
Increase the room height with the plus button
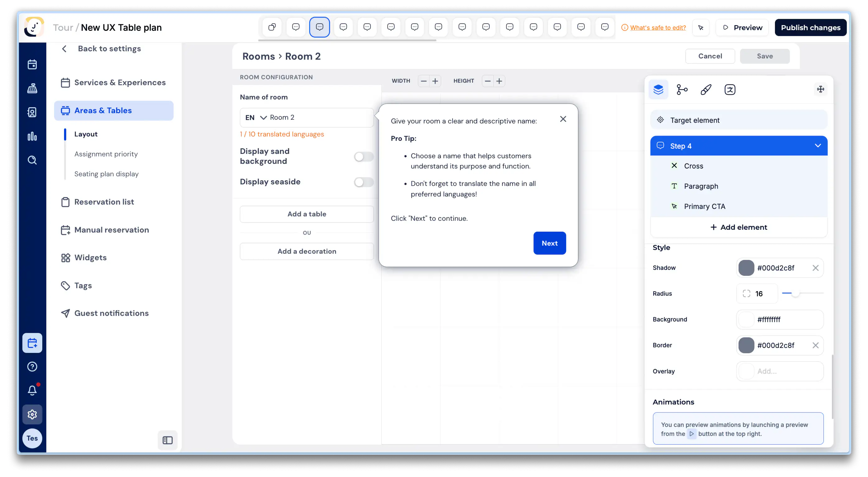pyautogui.click(x=499, y=81)
